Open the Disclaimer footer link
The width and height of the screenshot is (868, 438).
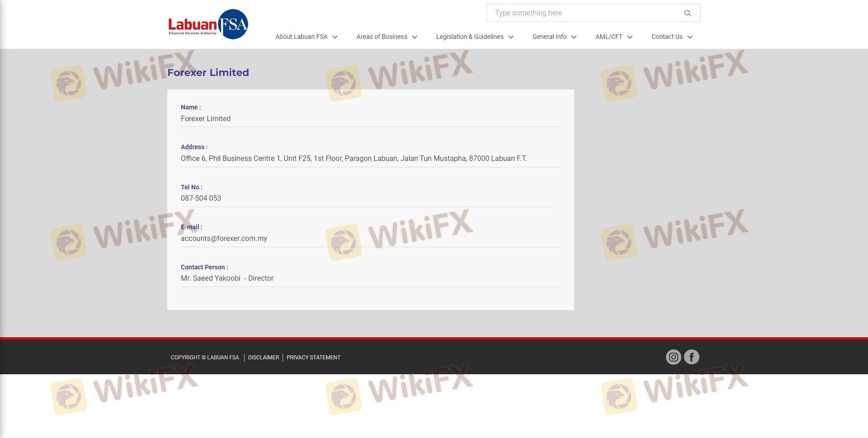(x=264, y=358)
